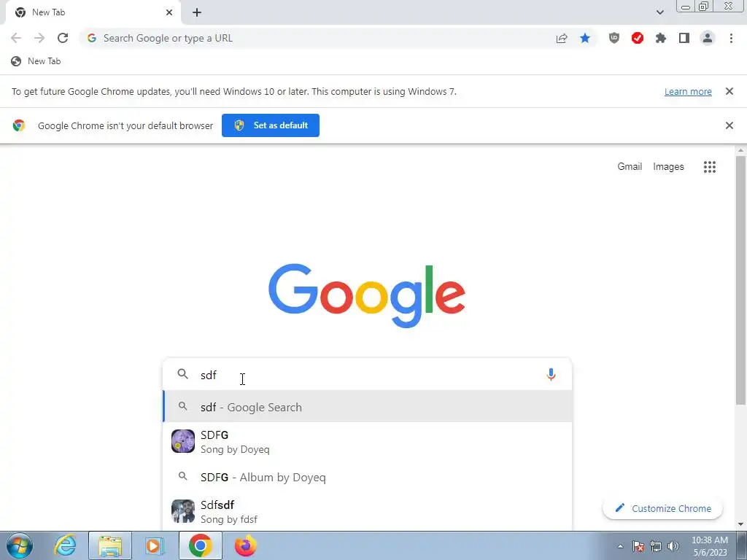
Task: Go forward to next page
Action: pos(39,38)
